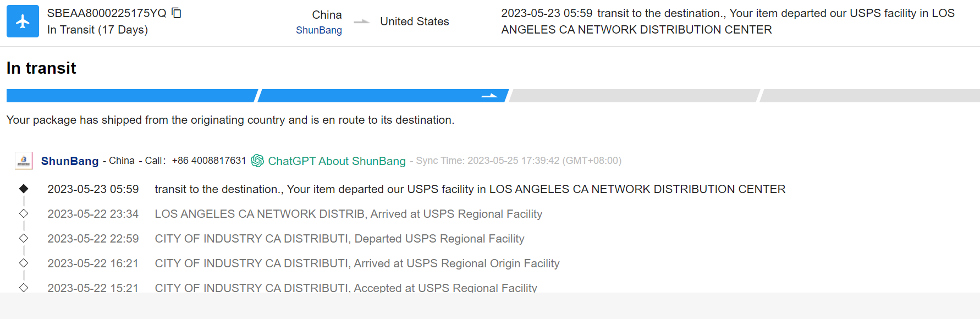Click the 22:59 City of Industry departed marker
Viewport: 980px width, 319px height.
[24, 238]
